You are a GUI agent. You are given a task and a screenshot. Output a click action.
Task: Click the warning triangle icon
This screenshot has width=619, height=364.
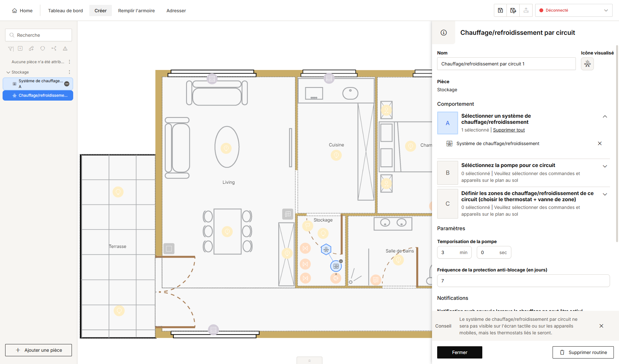coord(65,48)
